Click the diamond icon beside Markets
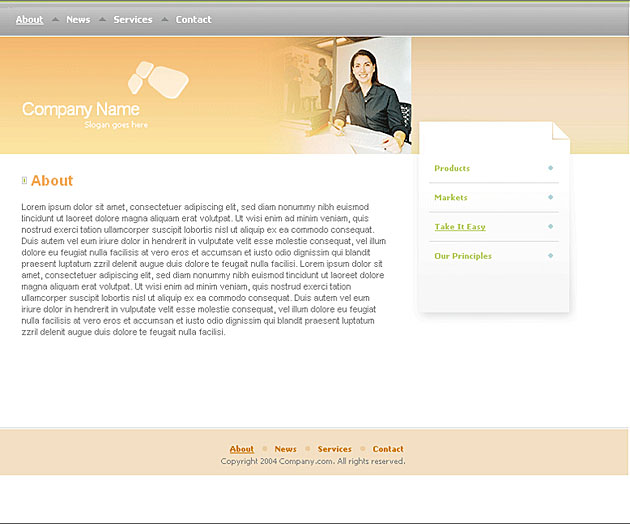The width and height of the screenshot is (630, 524). [x=550, y=197]
